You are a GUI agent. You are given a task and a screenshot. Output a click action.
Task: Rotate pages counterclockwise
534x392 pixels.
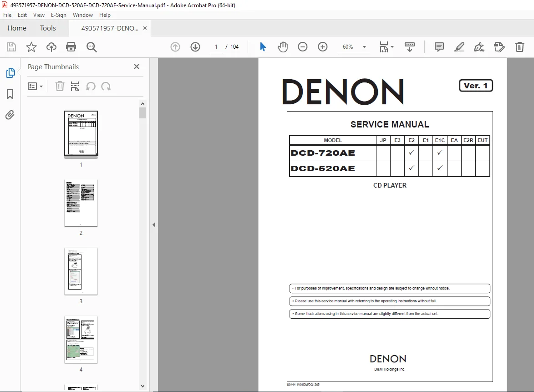pyautogui.click(x=91, y=87)
